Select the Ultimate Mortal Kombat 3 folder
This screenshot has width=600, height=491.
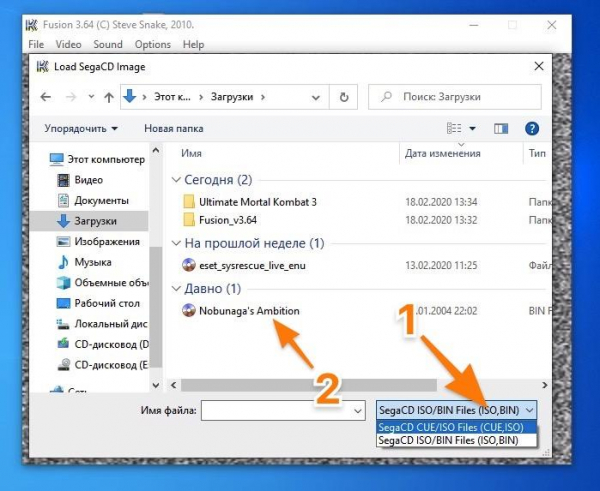coord(258,202)
